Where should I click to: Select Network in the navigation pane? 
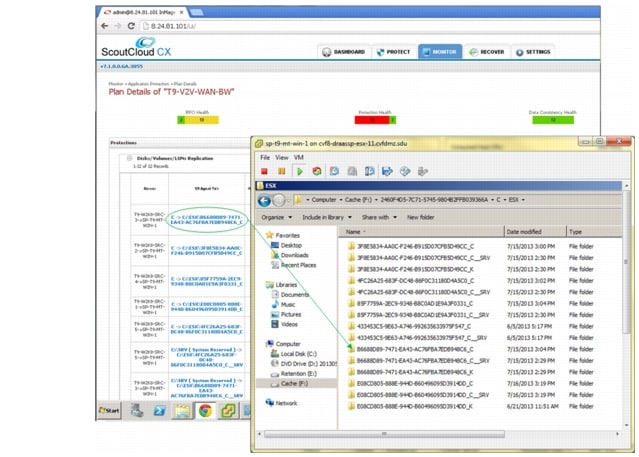pyautogui.click(x=281, y=403)
